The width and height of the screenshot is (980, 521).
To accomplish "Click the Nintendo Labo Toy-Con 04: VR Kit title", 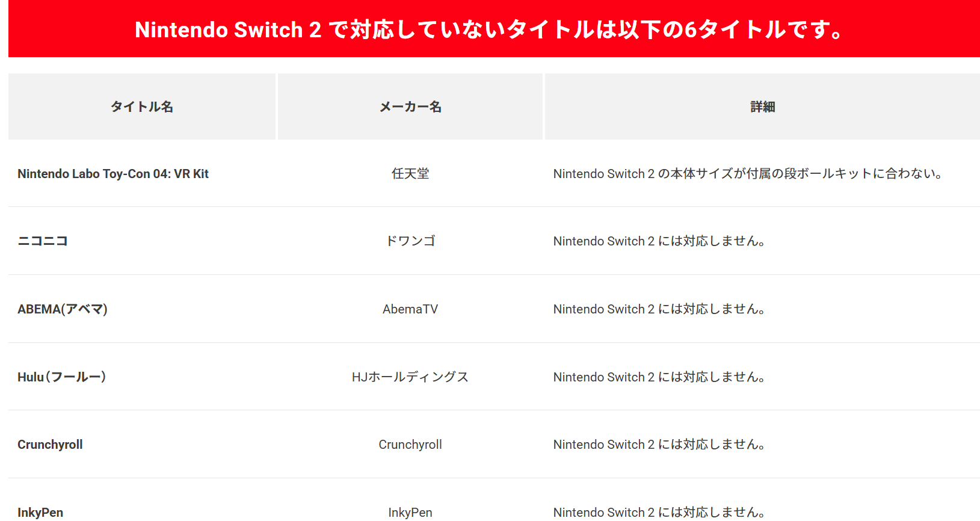I will [113, 174].
